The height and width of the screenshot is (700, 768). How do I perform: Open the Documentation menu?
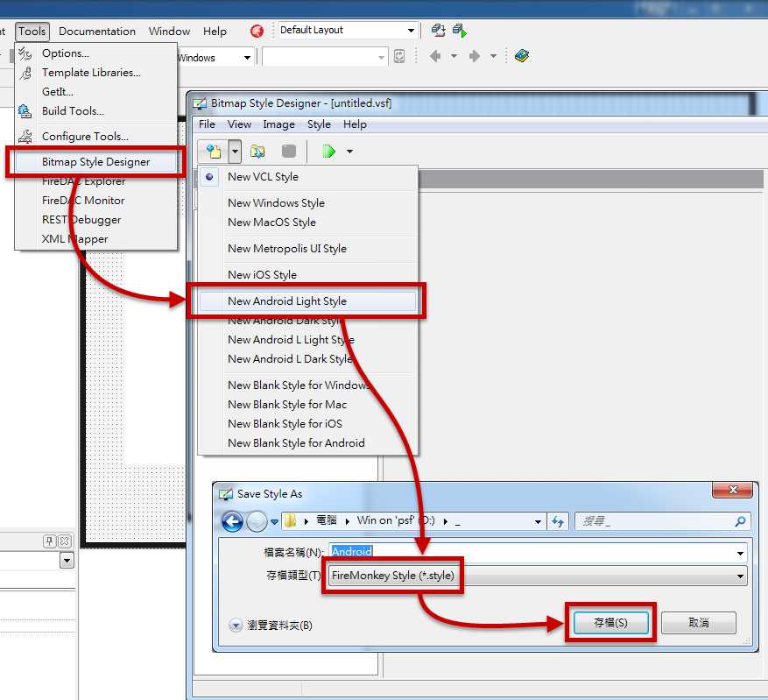[x=97, y=32]
